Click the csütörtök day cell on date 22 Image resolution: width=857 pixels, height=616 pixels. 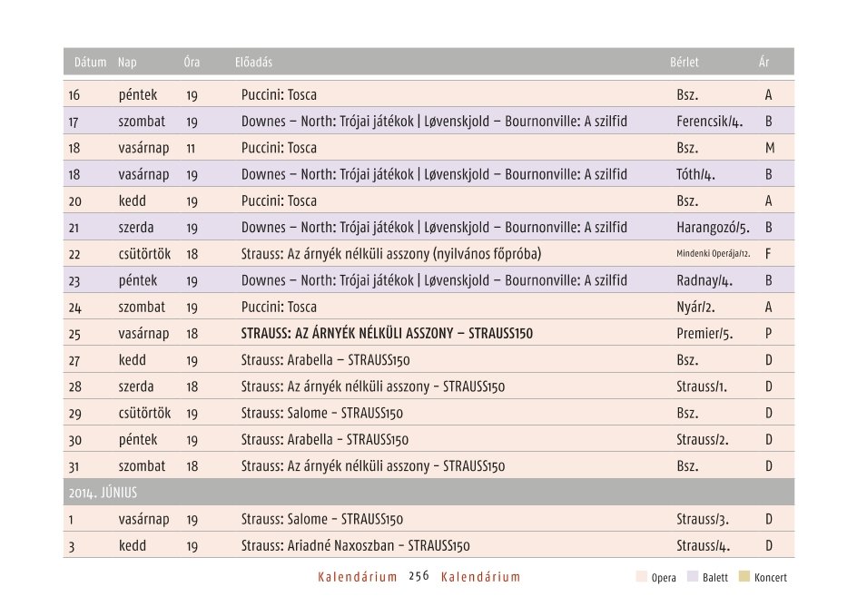[145, 254]
